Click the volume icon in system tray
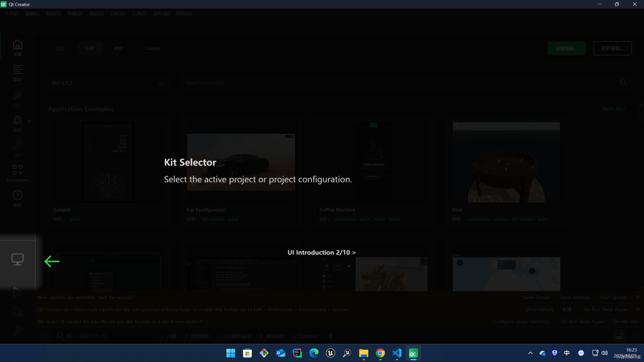 point(605,353)
